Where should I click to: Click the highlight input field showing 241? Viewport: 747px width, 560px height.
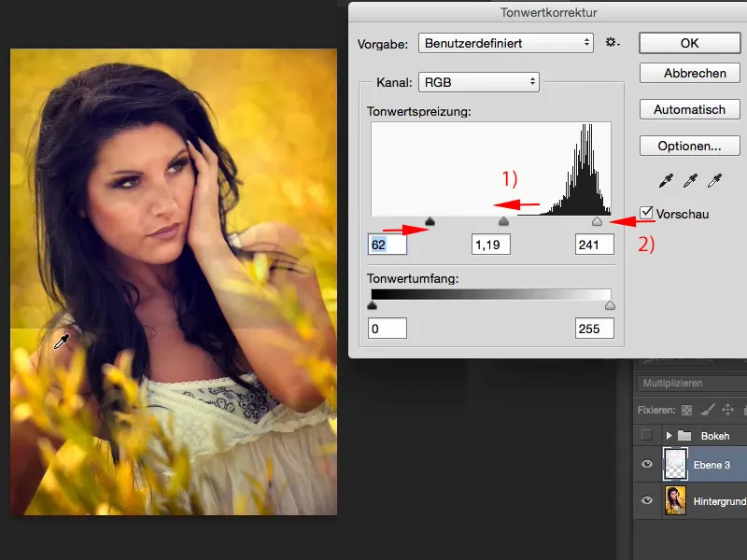click(x=595, y=245)
